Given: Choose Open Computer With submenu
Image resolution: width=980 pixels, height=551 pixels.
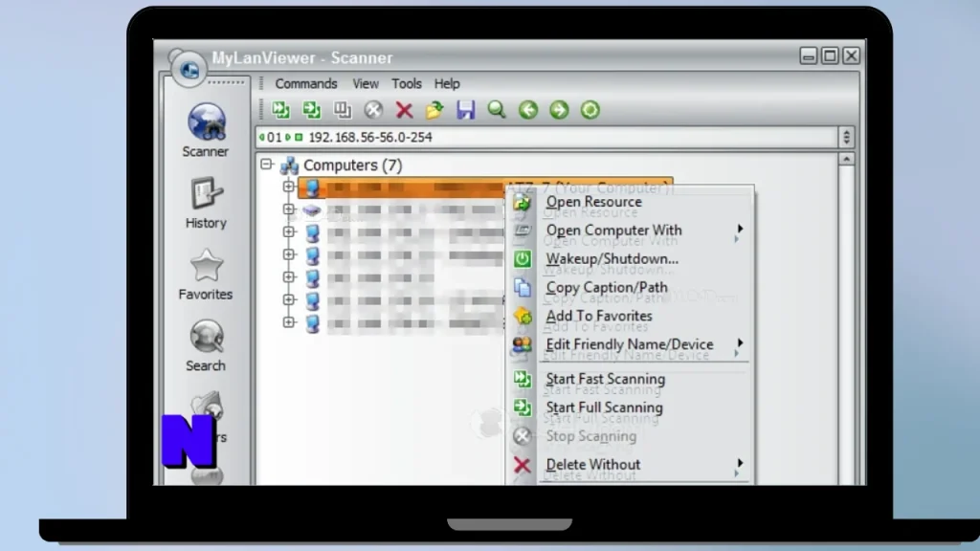Looking at the screenshot, I should pyautogui.click(x=630, y=231).
